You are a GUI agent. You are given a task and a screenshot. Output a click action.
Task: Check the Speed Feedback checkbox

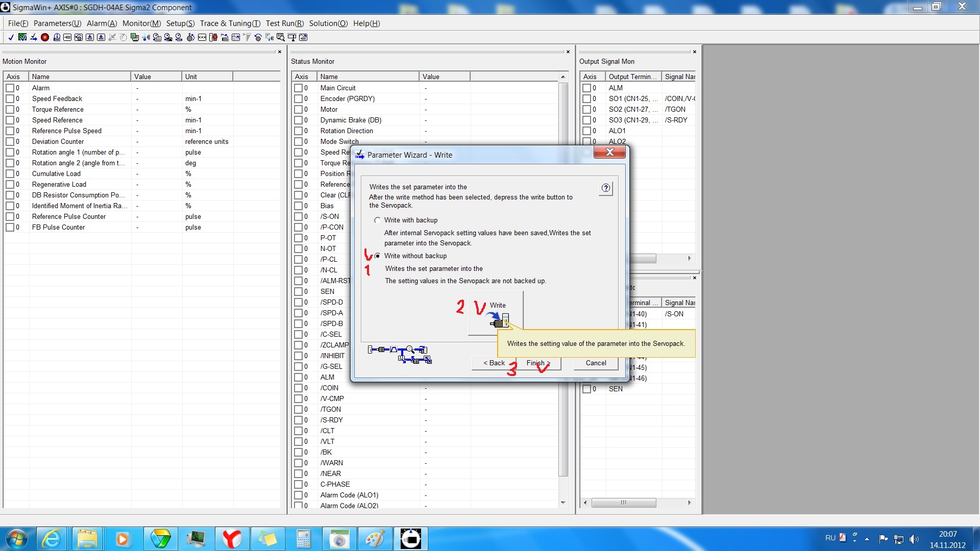click(x=10, y=99)
